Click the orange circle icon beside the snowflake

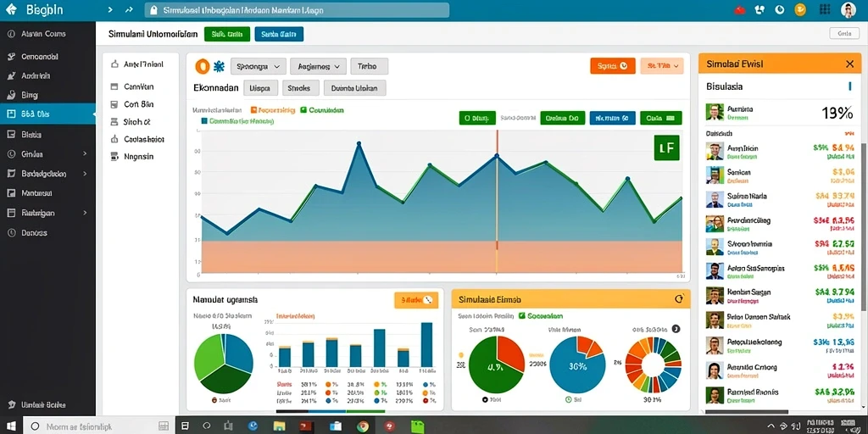tap(203, 66)
